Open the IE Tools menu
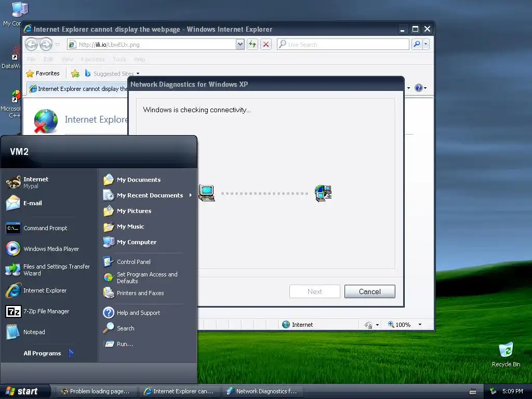 click(119, 59)
